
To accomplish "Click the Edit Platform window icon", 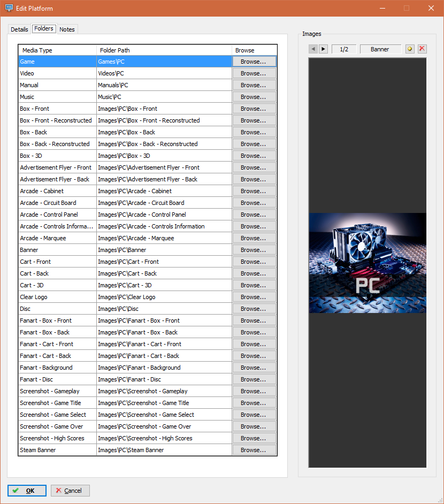I will [x=9, y=8].
